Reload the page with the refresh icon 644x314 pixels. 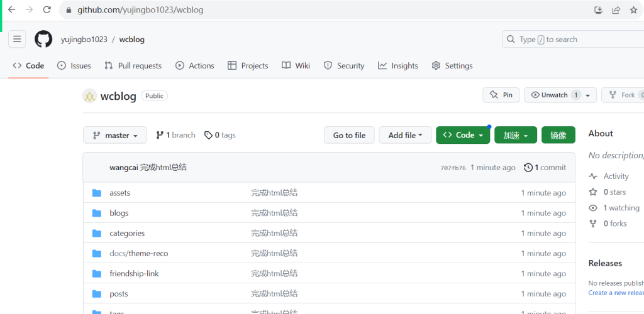pyautogui.click(x=47, y=9)
